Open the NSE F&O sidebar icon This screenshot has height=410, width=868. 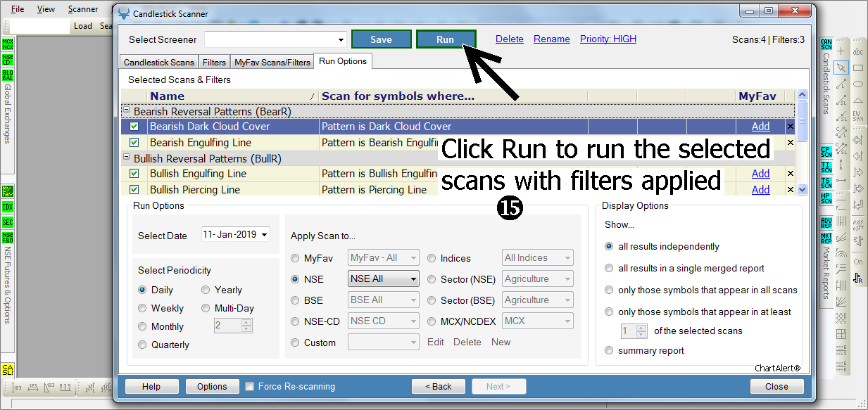(x=8, y=238)
